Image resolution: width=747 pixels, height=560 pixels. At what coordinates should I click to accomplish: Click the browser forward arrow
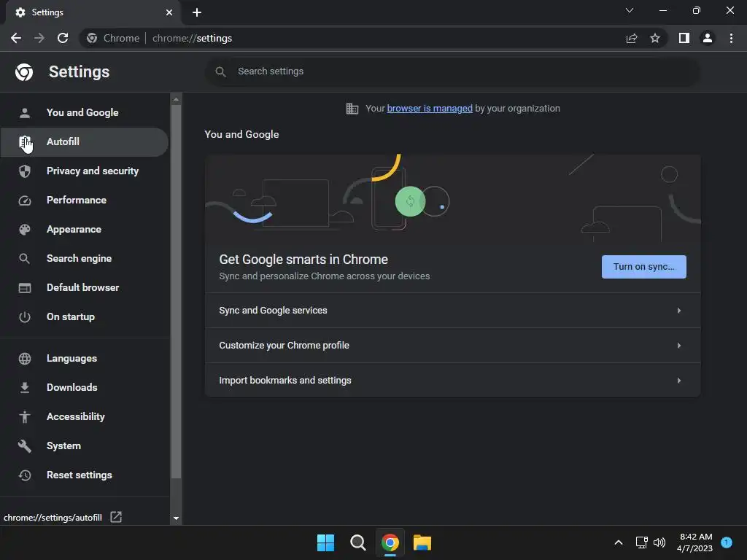click(39, 38)
